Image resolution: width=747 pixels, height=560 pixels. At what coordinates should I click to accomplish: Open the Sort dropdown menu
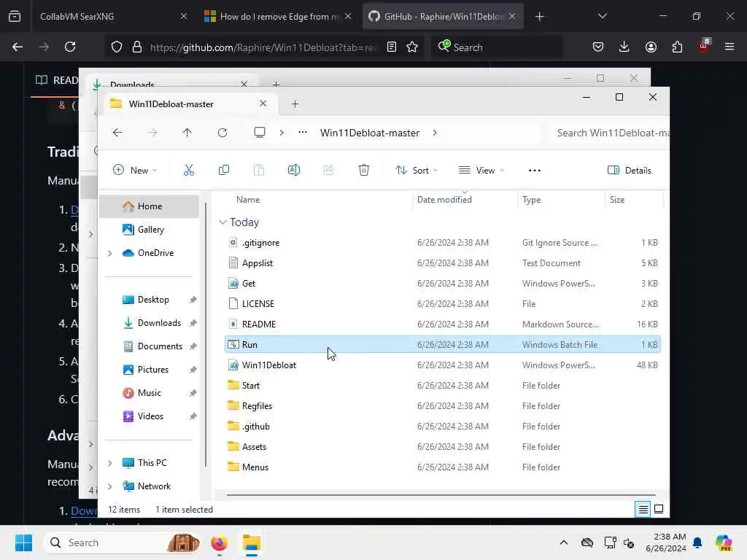[417, 170]
